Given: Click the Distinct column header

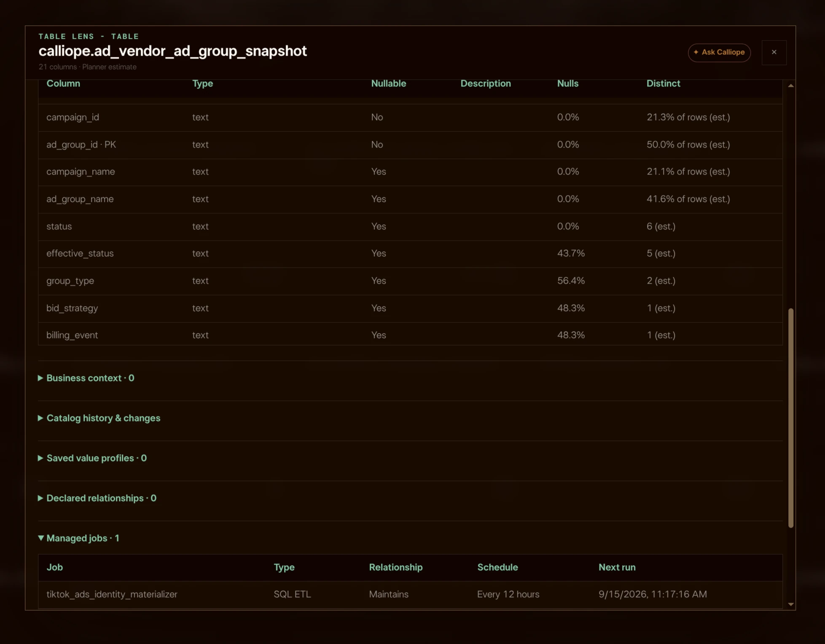Looking at the screenshot, I should coord(663,83).
